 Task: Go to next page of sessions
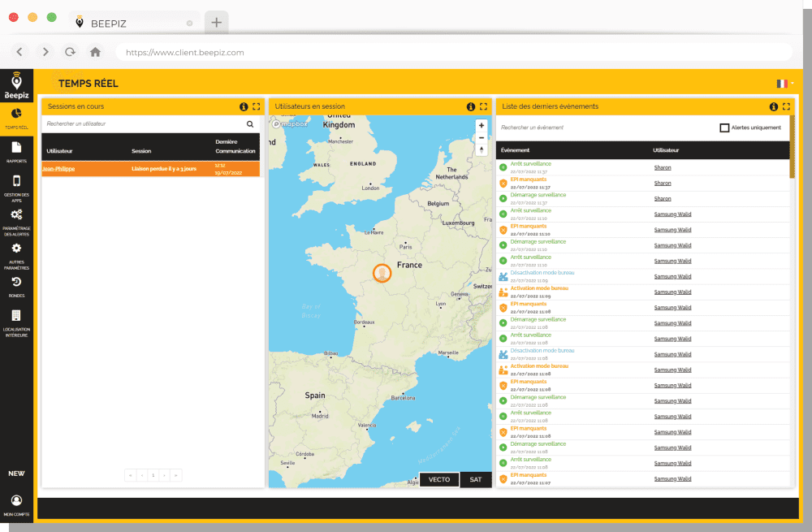pos(165,475)
